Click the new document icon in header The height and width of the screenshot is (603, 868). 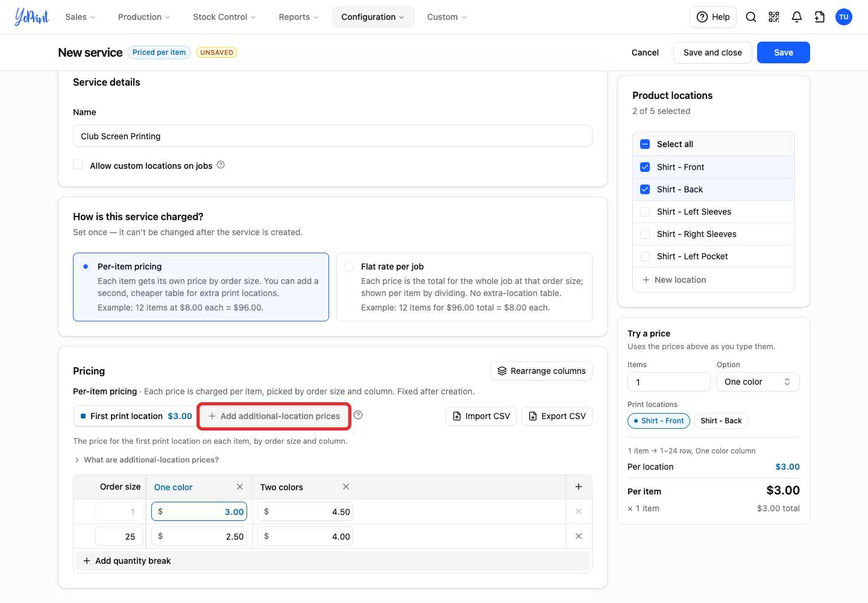[820, 17]
